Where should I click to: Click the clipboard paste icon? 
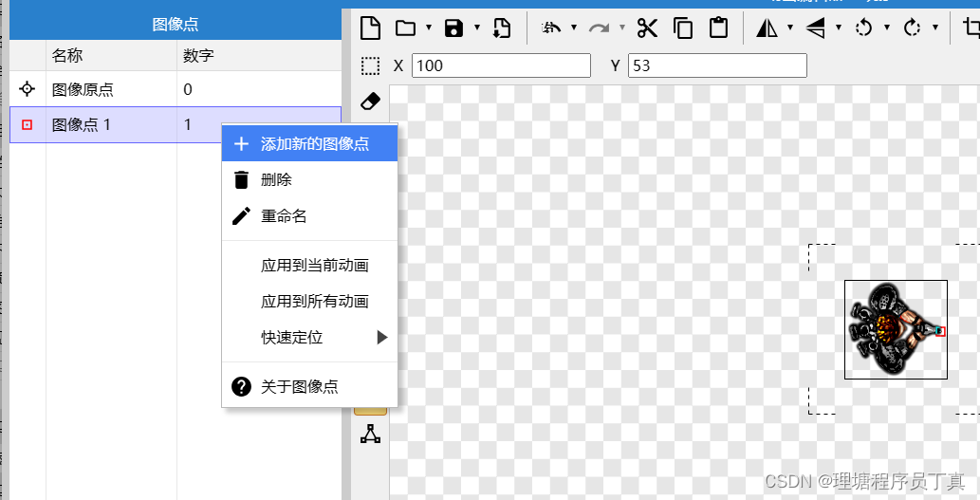719,28
